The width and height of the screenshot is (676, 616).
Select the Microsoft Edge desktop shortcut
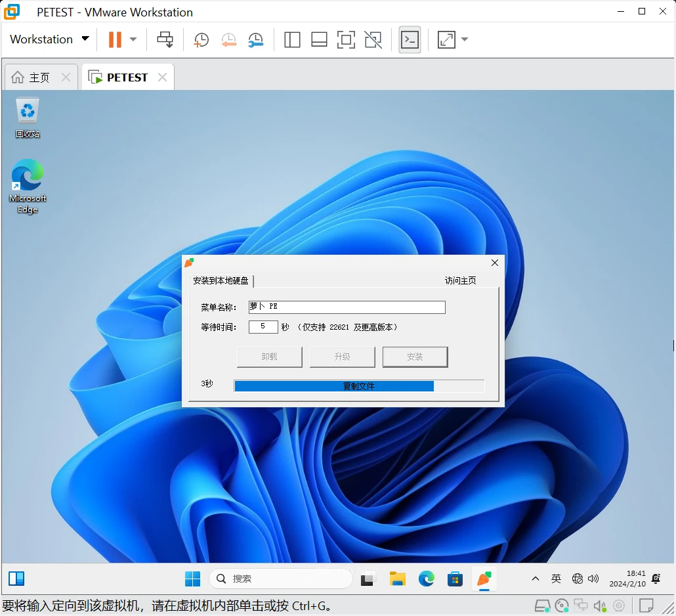(x=28, y=187)
